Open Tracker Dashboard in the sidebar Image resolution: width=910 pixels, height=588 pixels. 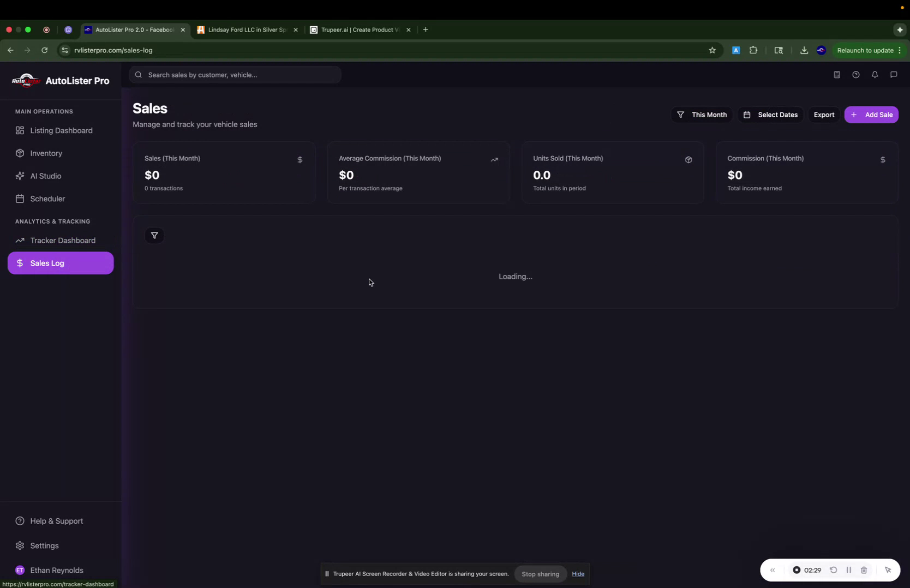pyautogui.click(x=62, y=240)
